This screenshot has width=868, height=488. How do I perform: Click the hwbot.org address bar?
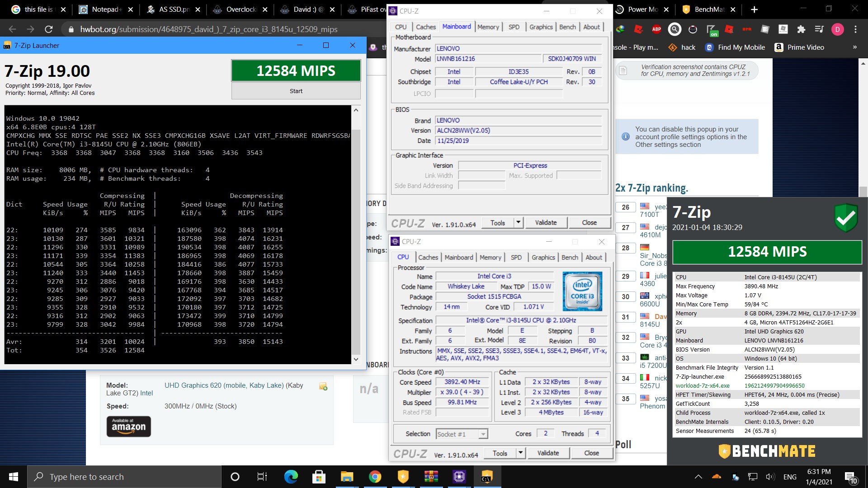coord(208,29)
